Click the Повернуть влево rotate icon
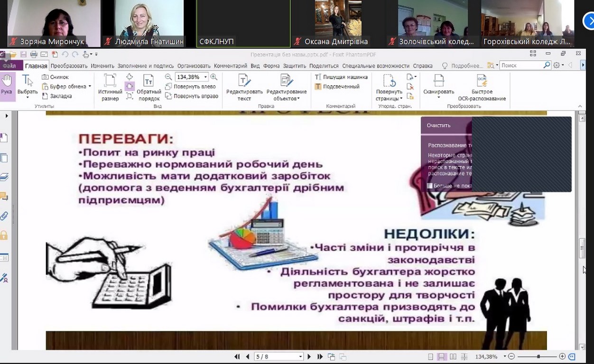The width and height of the screenshot is (594, 364). click(x=191, y=86)
